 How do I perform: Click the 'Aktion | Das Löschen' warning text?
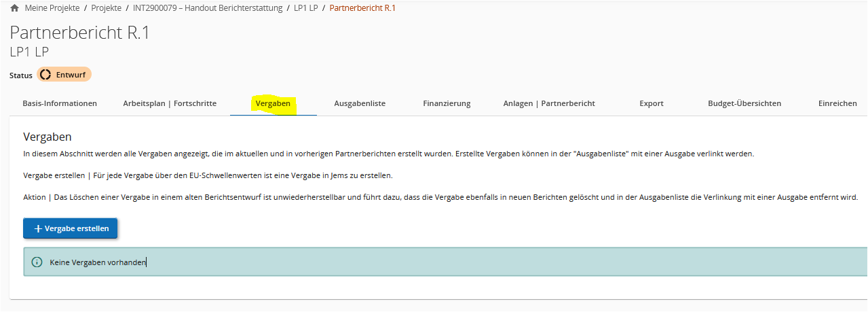(440, 197)
